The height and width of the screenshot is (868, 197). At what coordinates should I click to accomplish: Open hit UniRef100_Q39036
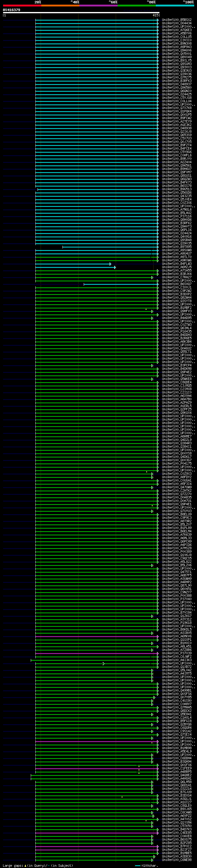pyautogui.click(x=177, y=74)
